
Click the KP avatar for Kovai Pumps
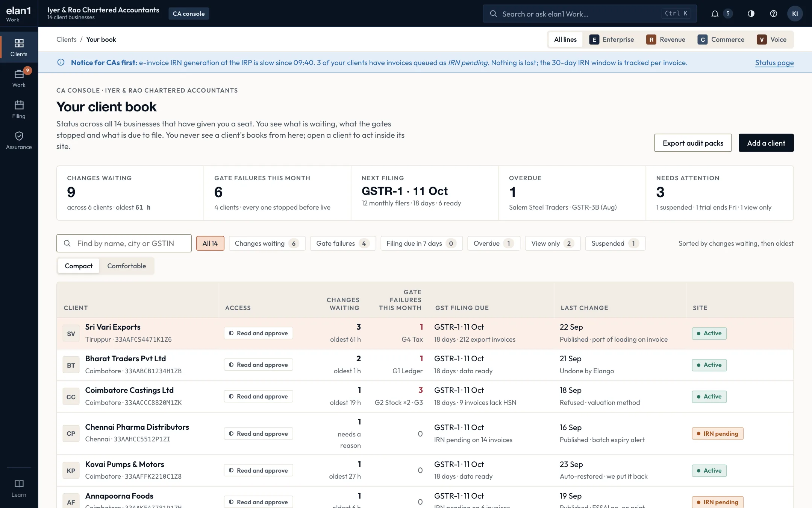pos(71,470)
